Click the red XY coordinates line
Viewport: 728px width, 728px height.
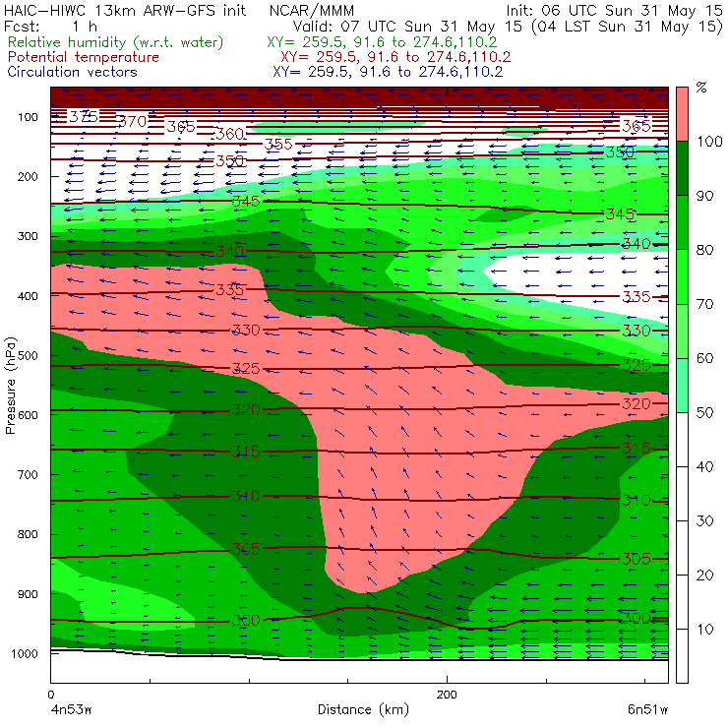pos(395,57)
